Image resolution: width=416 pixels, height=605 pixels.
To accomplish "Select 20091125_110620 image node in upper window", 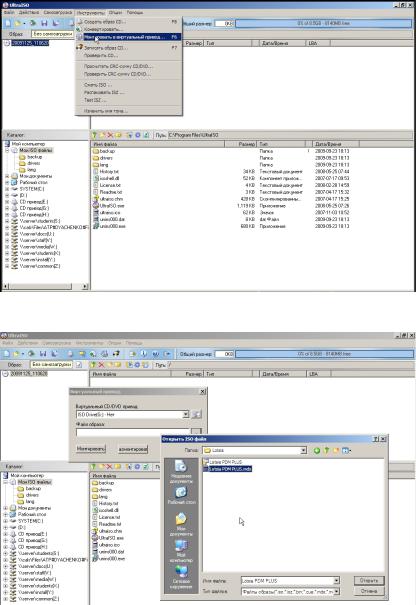I will click(x=26, y=43).
